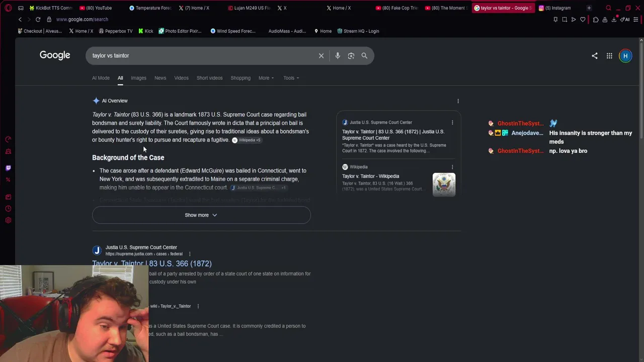This screenshot has height=362, width=644.
Task: Expand the More search filters dropdown
Action: [x=266, y=78]
